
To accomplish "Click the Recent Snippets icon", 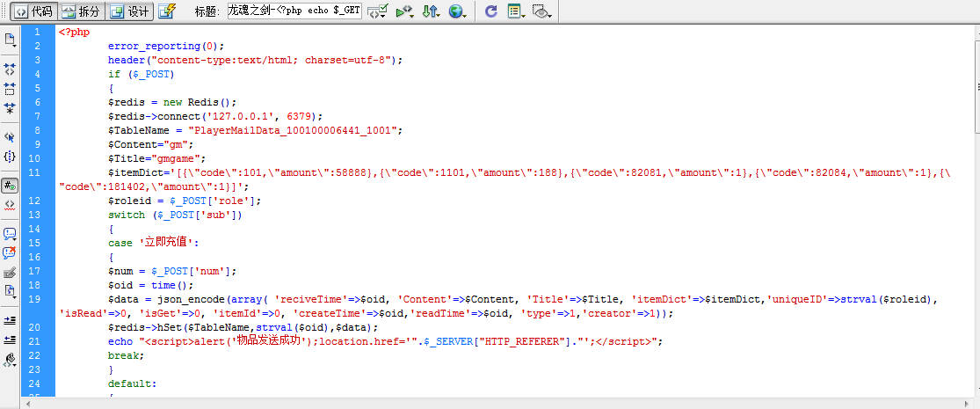I will (10, 291).
